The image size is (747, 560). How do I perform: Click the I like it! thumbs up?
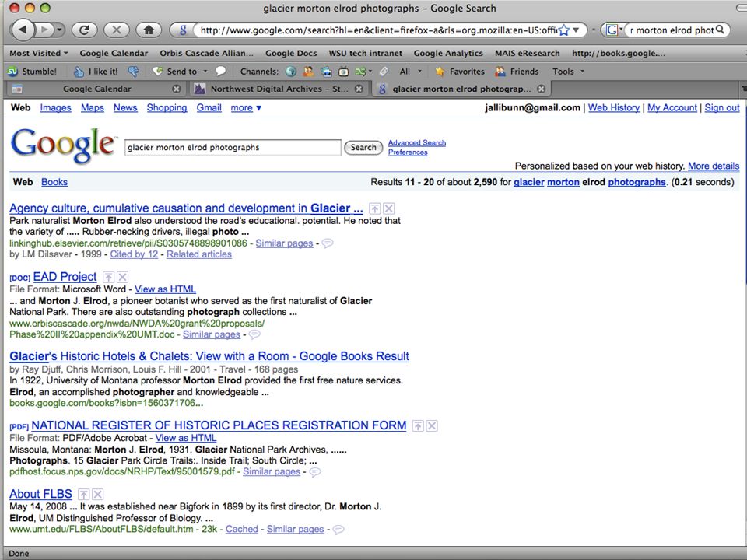pyautogui.click(x=96, y=72)
